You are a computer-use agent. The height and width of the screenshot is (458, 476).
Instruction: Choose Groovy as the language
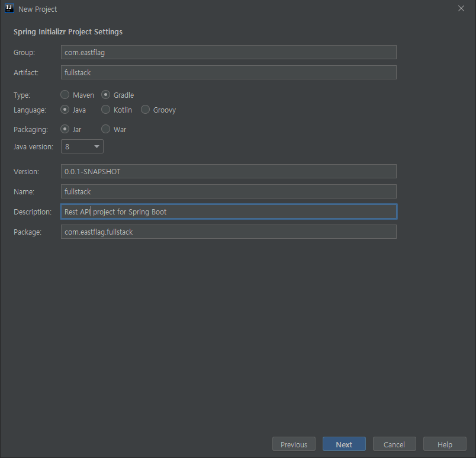[146, 110]
